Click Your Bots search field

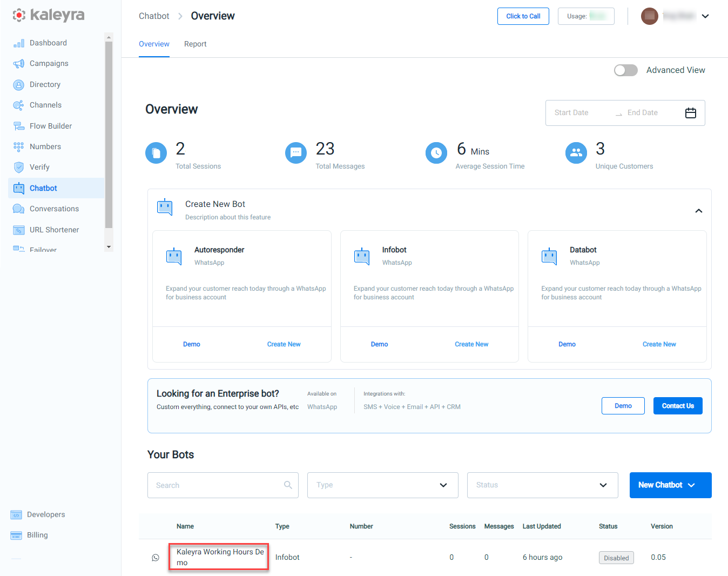click(223, 485)
